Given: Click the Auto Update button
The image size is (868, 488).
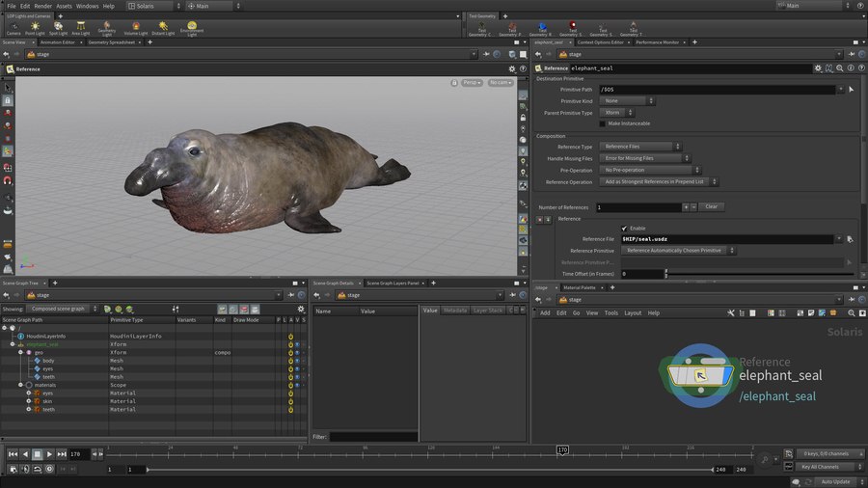Looking at the screenshot, I should point(836,482).
